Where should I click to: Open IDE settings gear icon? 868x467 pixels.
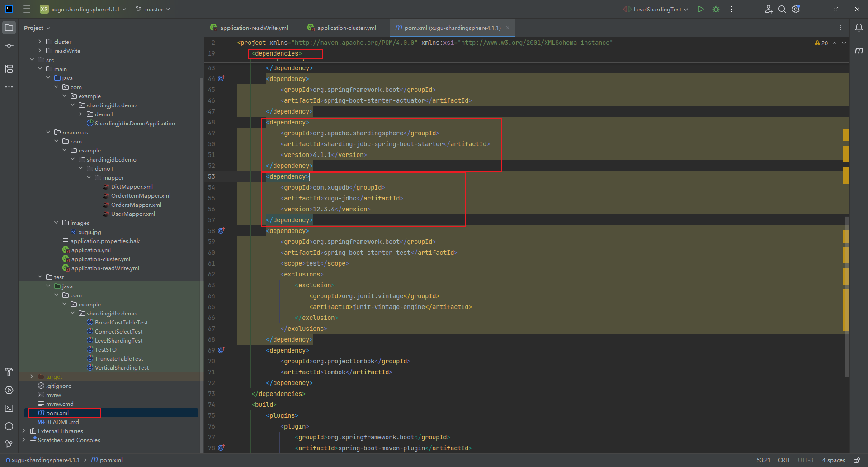[x=796, y=9]
